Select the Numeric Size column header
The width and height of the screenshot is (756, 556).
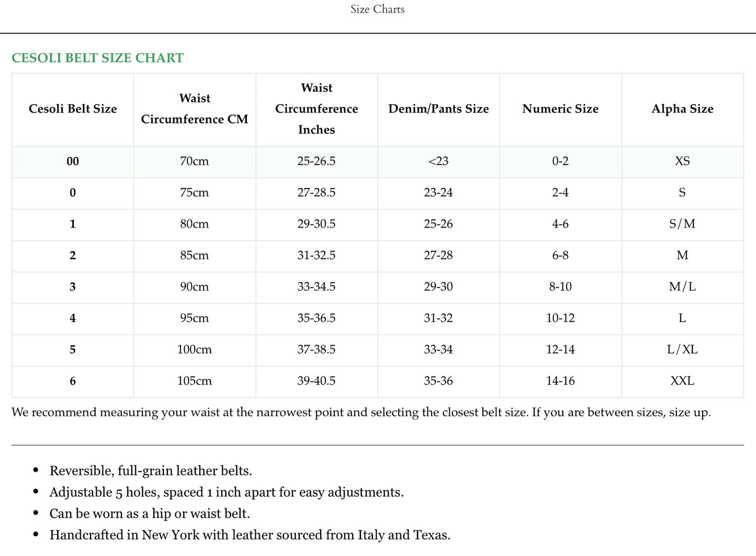pos(560,109)
